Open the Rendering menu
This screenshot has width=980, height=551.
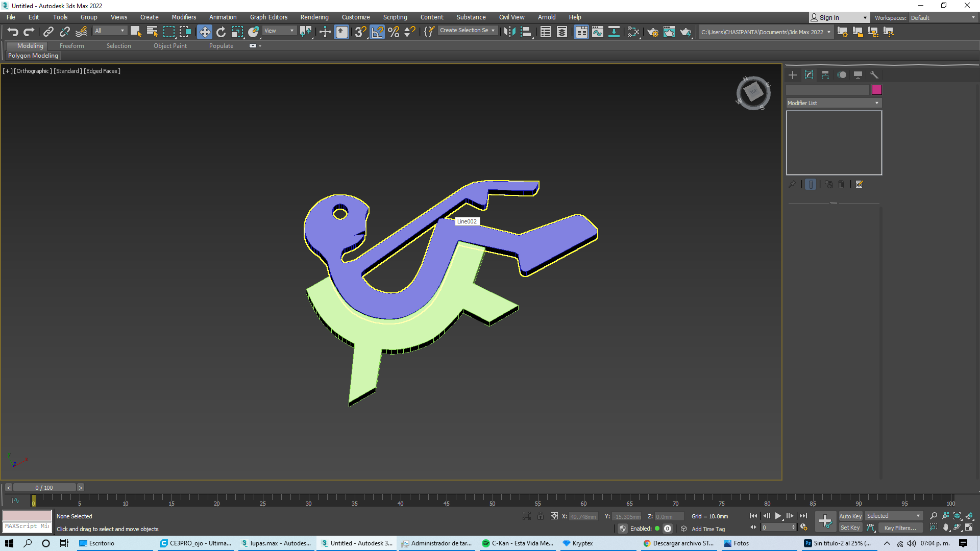click(x=314, y=17)
